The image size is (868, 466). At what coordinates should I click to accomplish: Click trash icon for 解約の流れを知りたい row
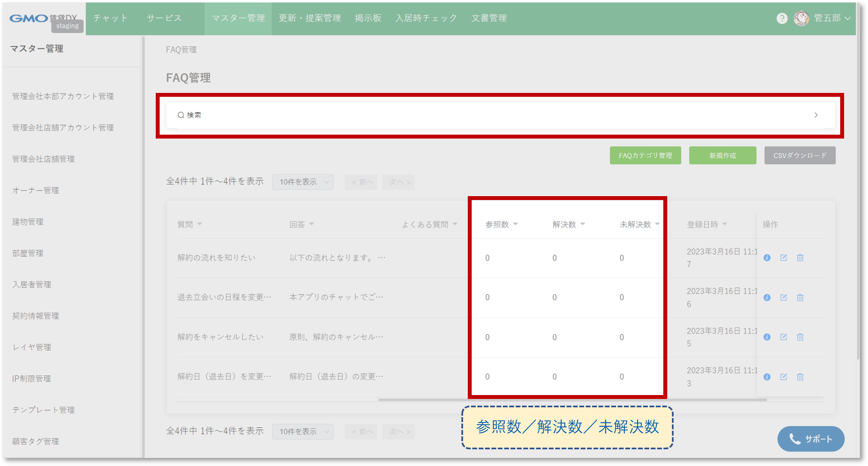pos(800,258)
